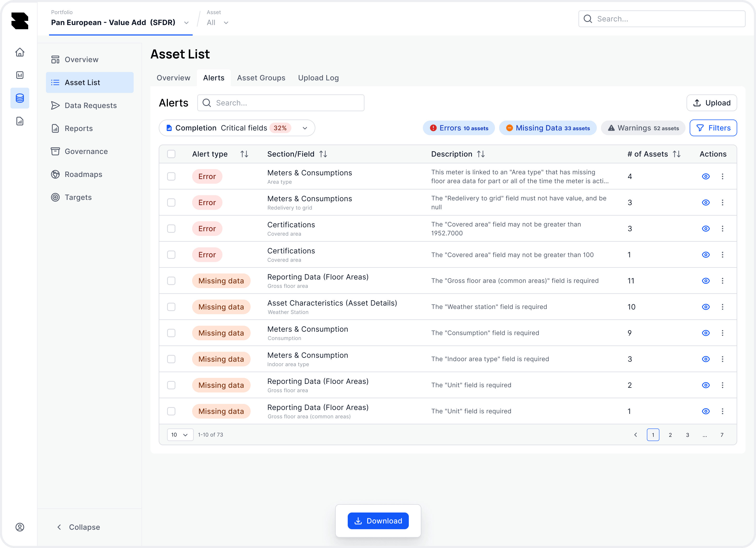756x548 pixels.
Task: Check the Consumption missing data row checkbox
Action: [x=171, y=333]
